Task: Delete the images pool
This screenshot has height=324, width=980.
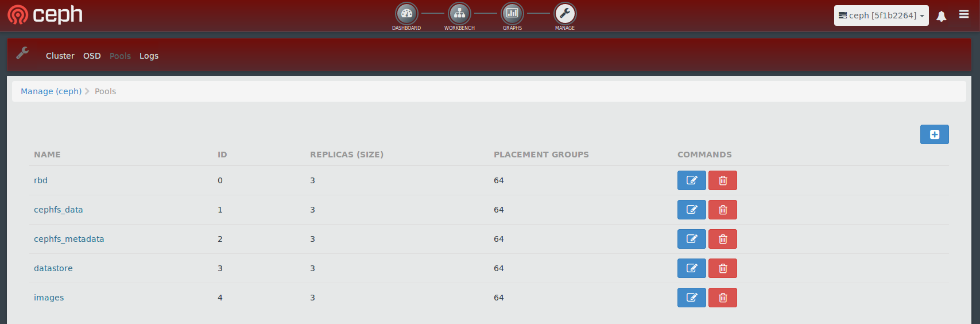Action: (722, 298)
